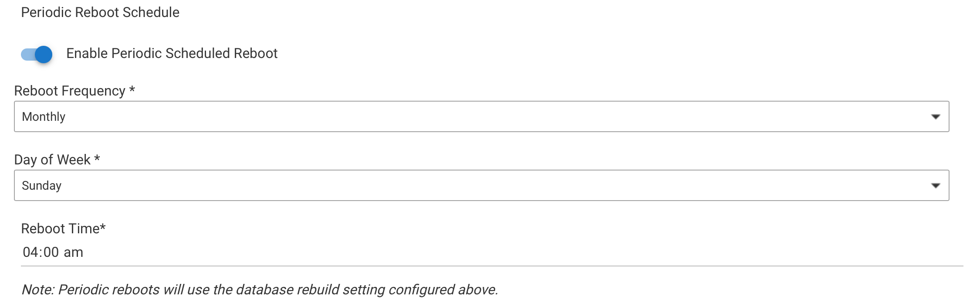Click the required asterisk beside Reboot Frequency
Viewport: 980px width, 307px height.
132,90
